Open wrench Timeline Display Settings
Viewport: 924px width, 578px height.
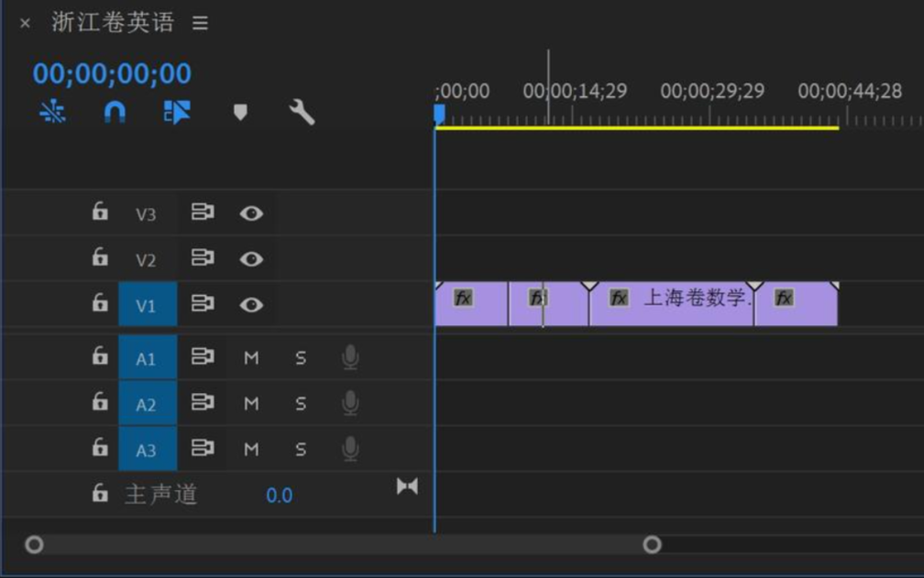click(x=302, y=113)
